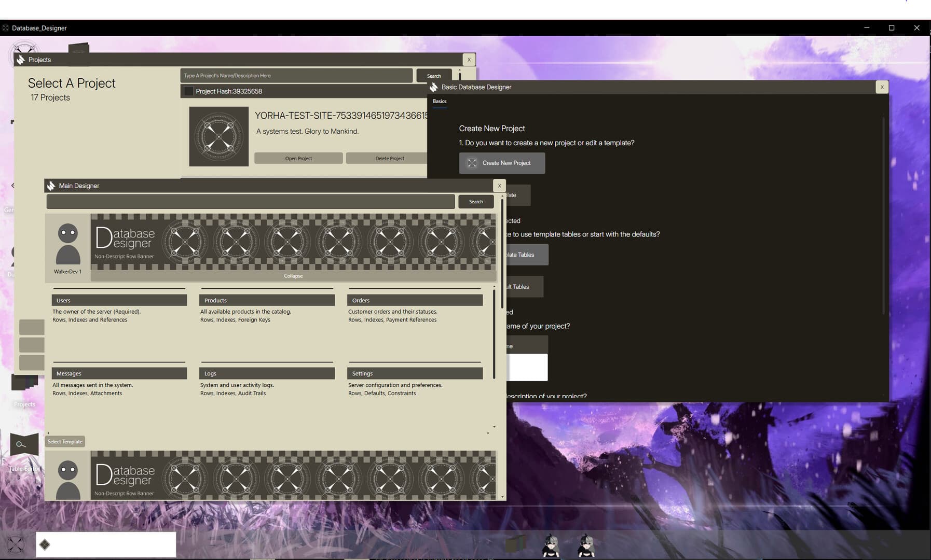Select the WalkerDev 1 avatar

click(67, 244)
